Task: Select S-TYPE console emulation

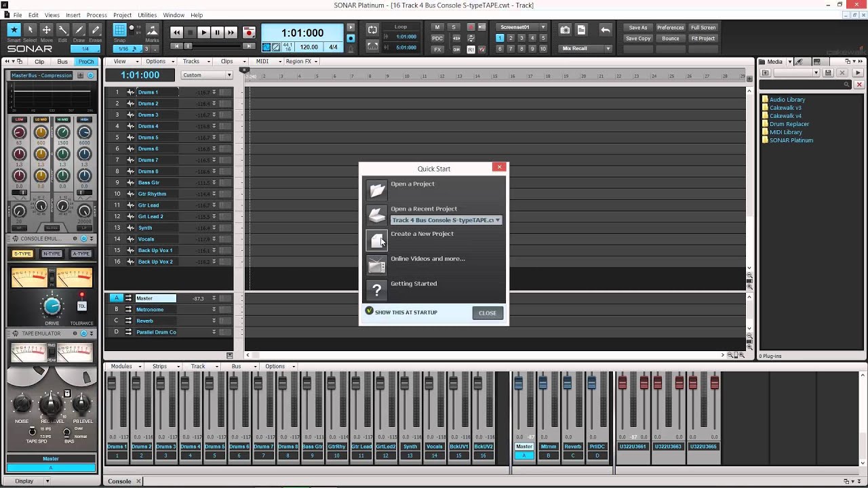Action: click(22, 253)
